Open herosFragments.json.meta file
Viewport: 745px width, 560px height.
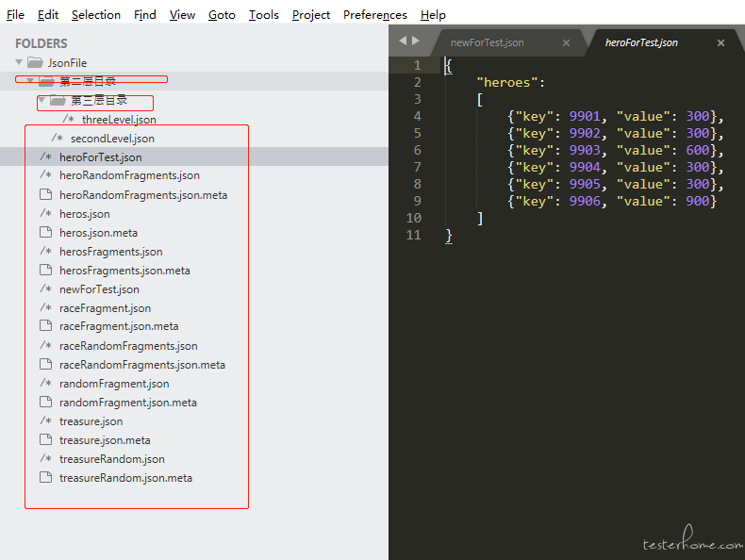pyautogui.click(x=124, y=271)
